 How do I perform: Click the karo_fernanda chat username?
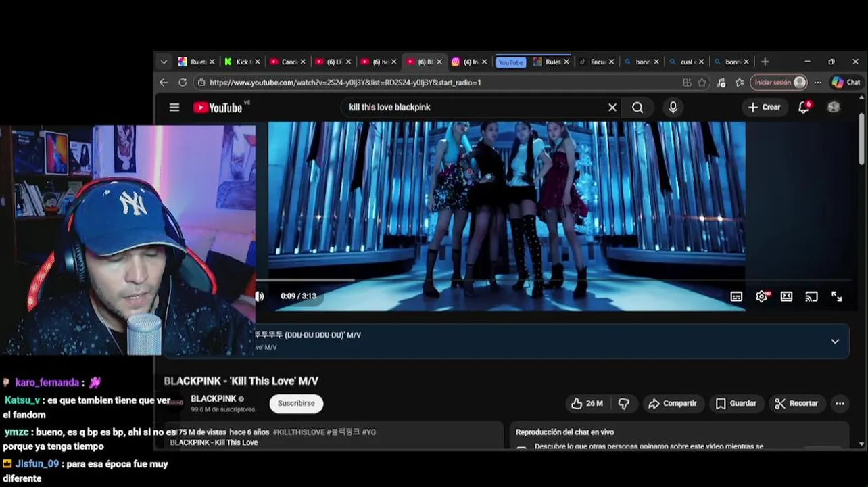click(x=47, y=383)
